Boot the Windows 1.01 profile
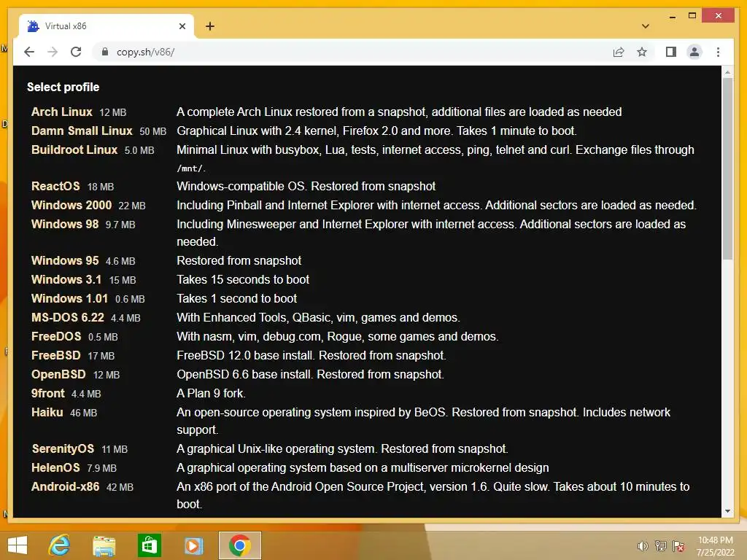Image resolution: width=747 pixels, height=560 pixels. tap(69, 298)
